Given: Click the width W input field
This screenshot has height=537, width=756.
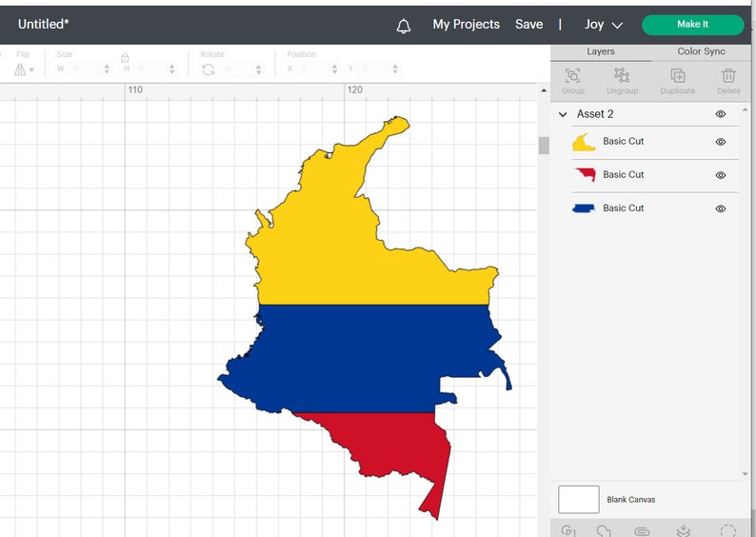Looking at the screenshot, I should click(86, 69).
